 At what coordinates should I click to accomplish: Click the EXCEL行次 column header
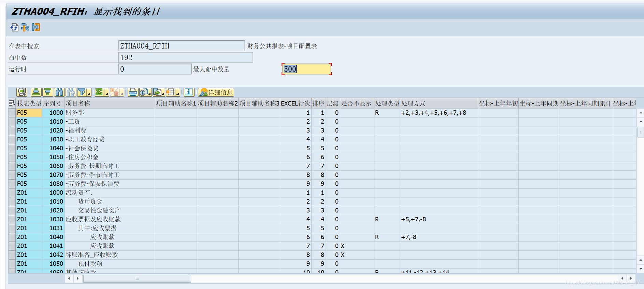[296, 103]
